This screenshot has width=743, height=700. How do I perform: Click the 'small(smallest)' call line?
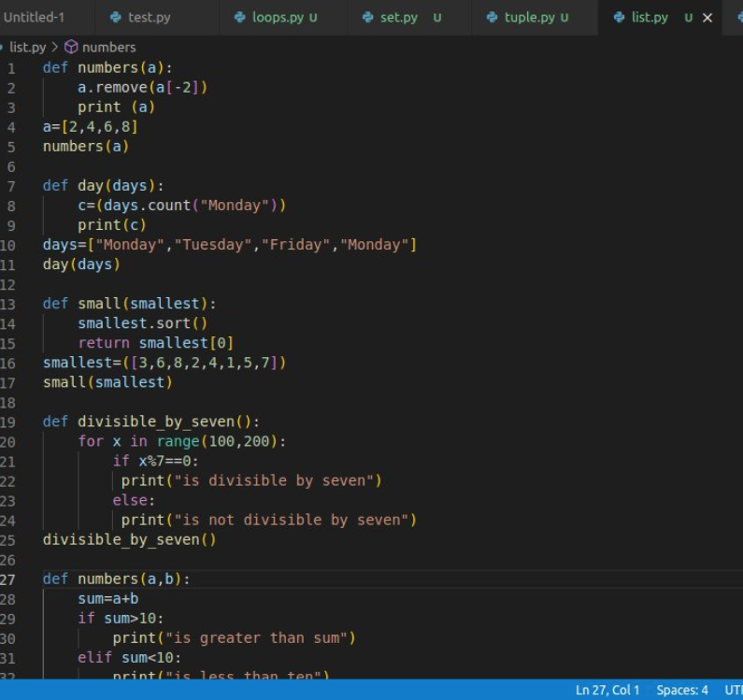pos(107,382)
